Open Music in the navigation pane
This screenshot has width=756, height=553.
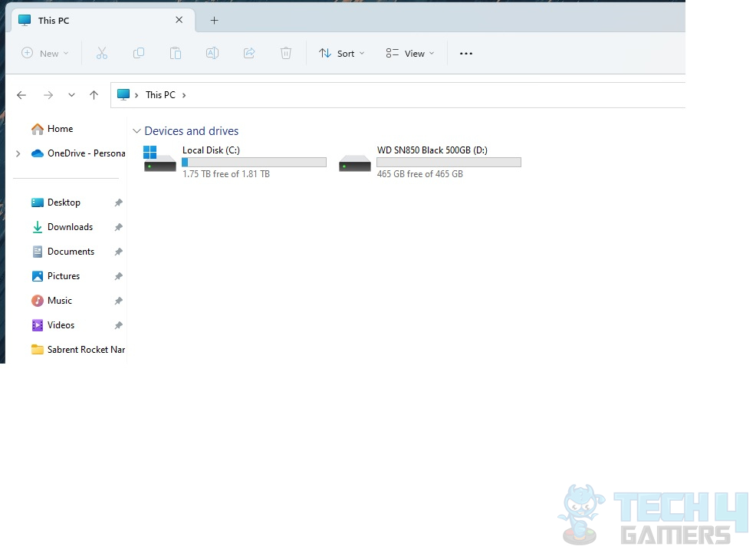(60, 301)
